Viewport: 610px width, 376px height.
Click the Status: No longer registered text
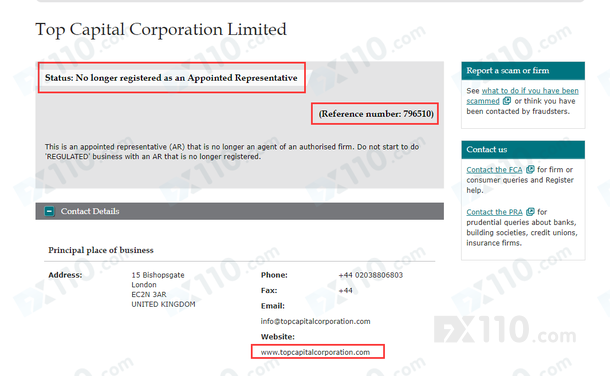click(x=171, y=78)
